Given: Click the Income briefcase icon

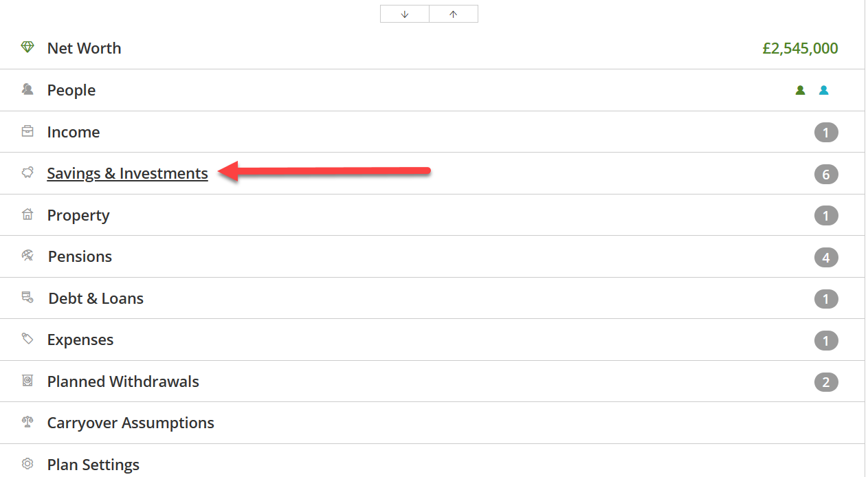Looking at the screenshot, I should [27, 131].
